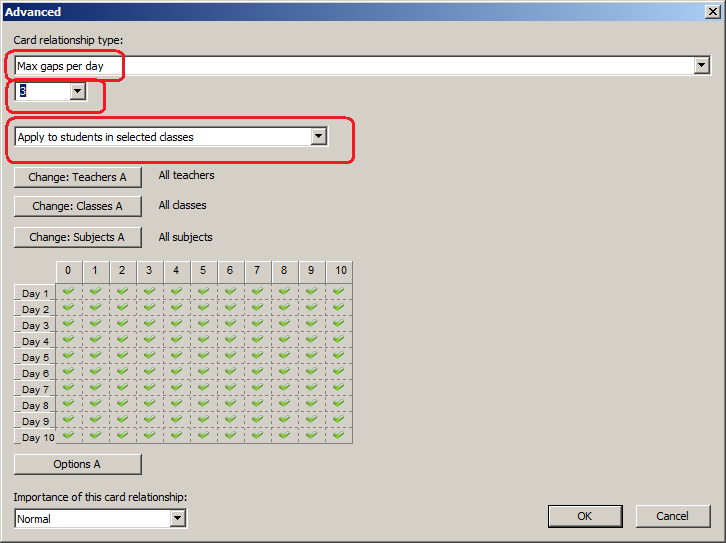Image resolution: width=726 pixels, height=543 pixels.
Task: Toggle the checkmark for Day 1 period 0
Action: coord(68,291)
